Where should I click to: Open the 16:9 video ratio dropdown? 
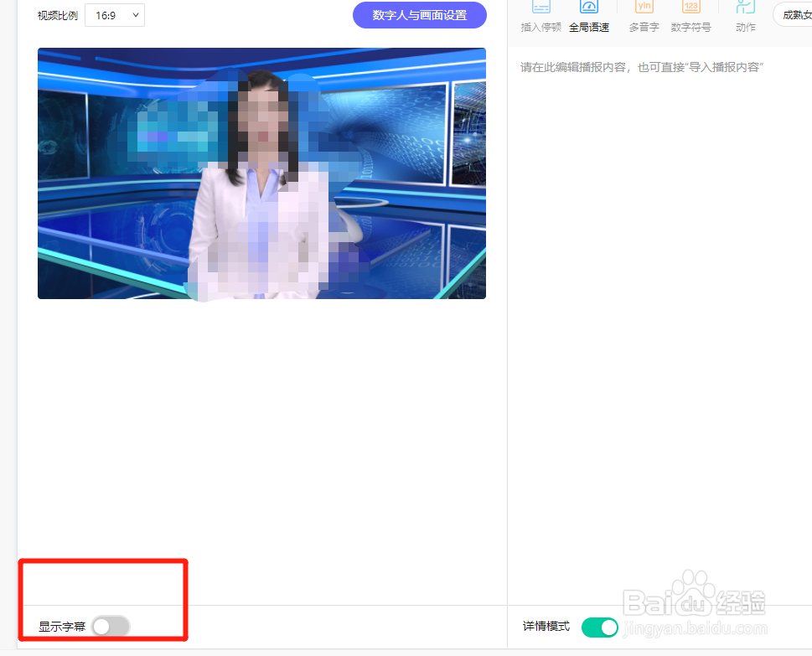114,14
